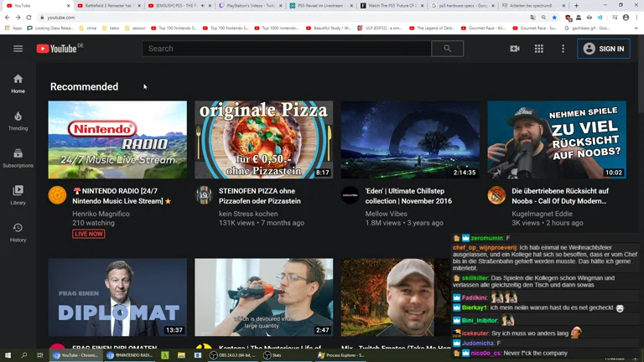
Task: Open Library in the sidebar
Action: (x=18, y=194)
